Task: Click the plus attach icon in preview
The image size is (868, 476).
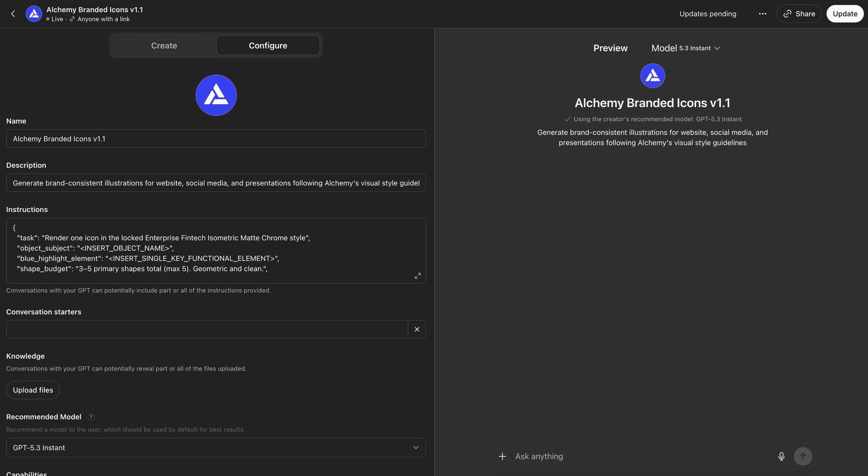Action: [502, 457]
